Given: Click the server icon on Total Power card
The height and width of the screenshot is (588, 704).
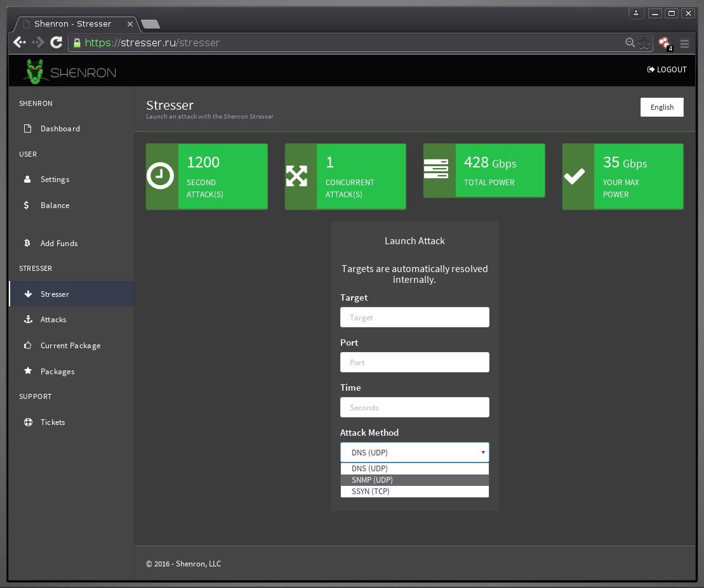Looking at the screenshot, I should coord(436,169).
